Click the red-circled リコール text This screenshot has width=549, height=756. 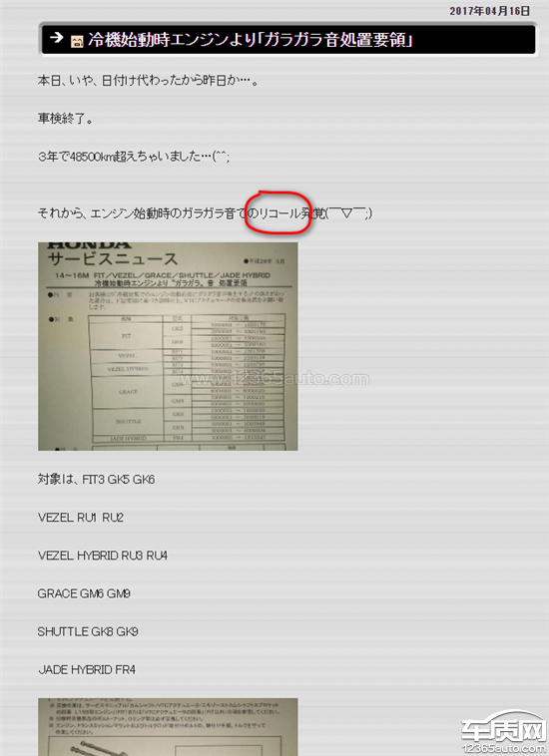click(x=279, y=213)
